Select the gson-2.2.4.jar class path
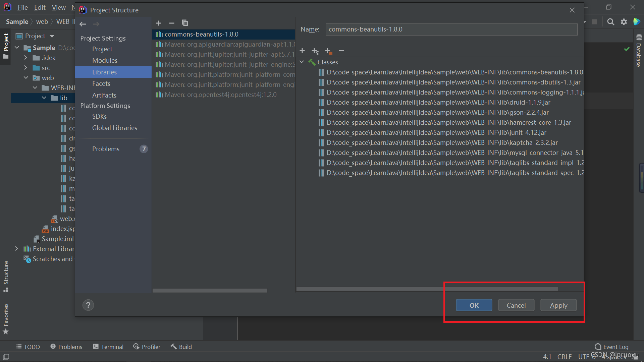Screen dimensions: 644x362 [433, 112]
